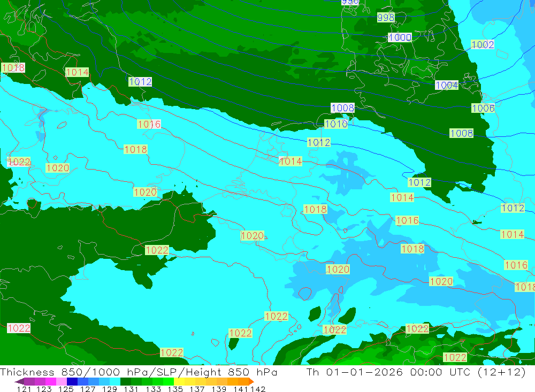Click the legend value 125
This screenshot has width=535, height=392.
click(x=66, y=389)
